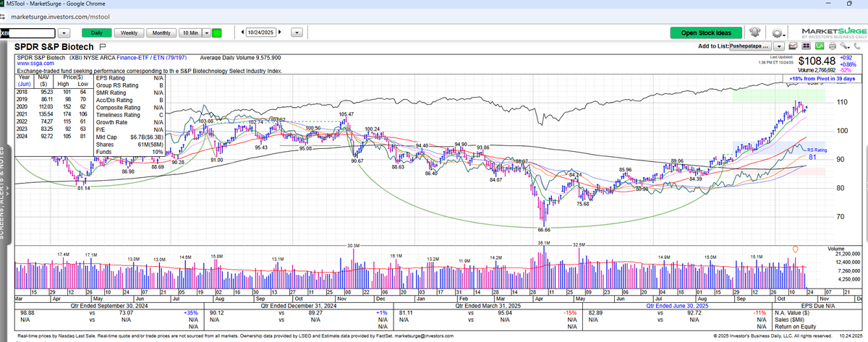Click the green real-time indicator square
Screen dimensions: 868x342
pyautogui.click(x=216, y=33)
